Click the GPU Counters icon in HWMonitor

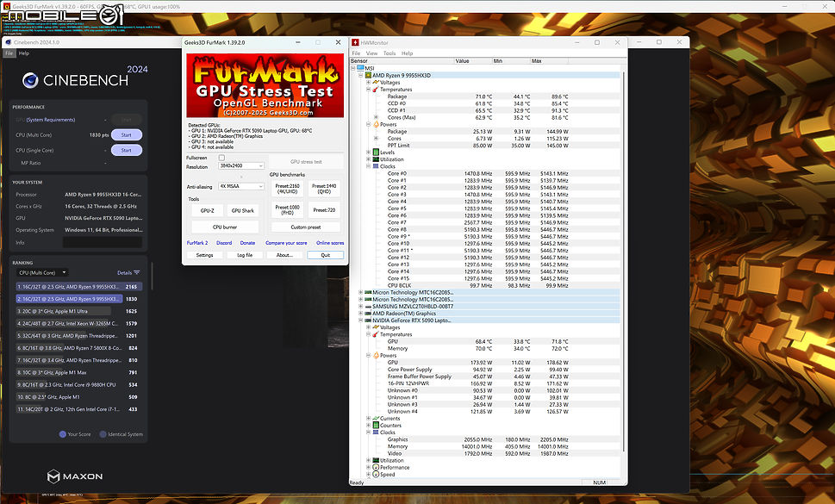376,426
